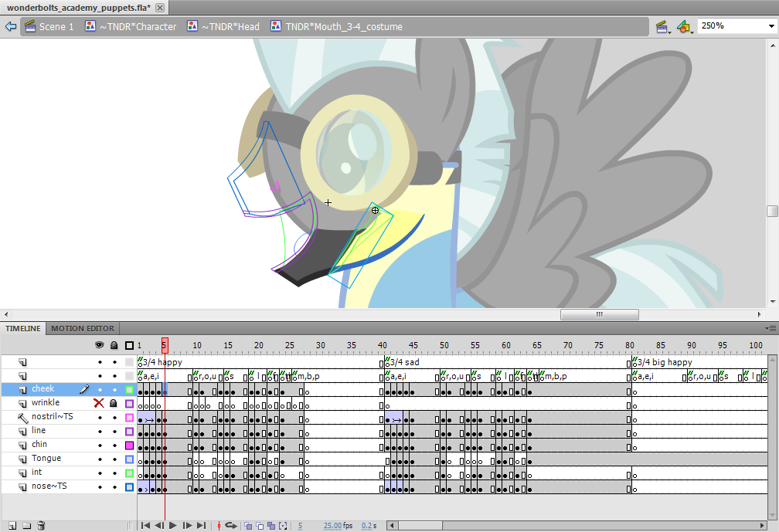The width and height of the screenshot is (779, 532).
Task: Click stage horizontal scrollbar thumb
Action: click(599, 314)
